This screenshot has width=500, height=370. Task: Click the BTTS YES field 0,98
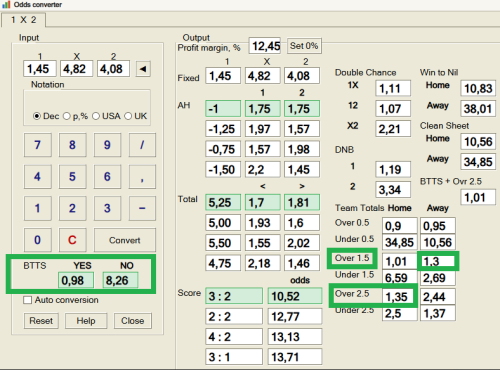76,280
